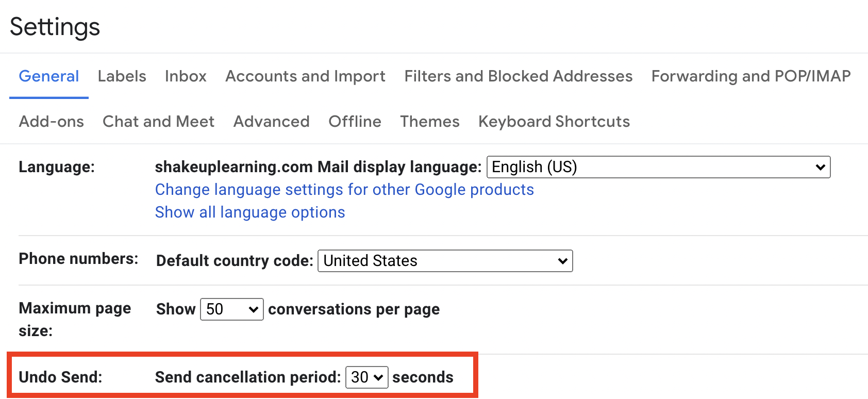Open the Add-ons tab
Viewport: 868px width, 399px height.
coord(52,122)
